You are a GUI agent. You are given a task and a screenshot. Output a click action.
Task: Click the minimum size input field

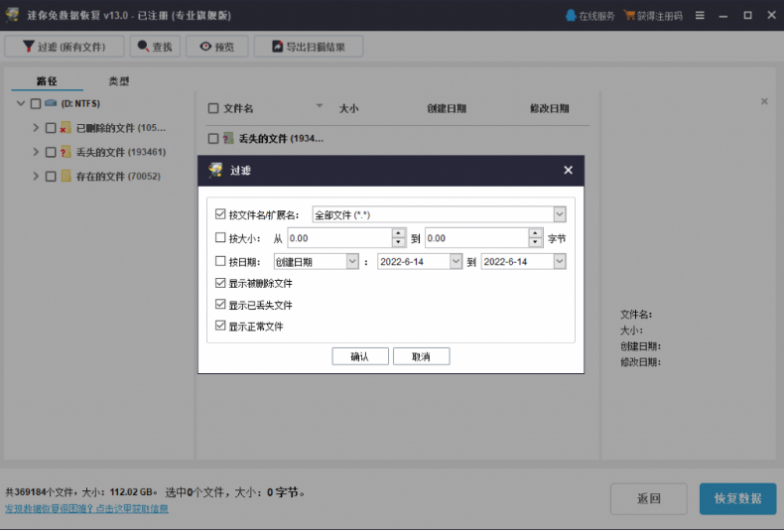click(340, 238)
